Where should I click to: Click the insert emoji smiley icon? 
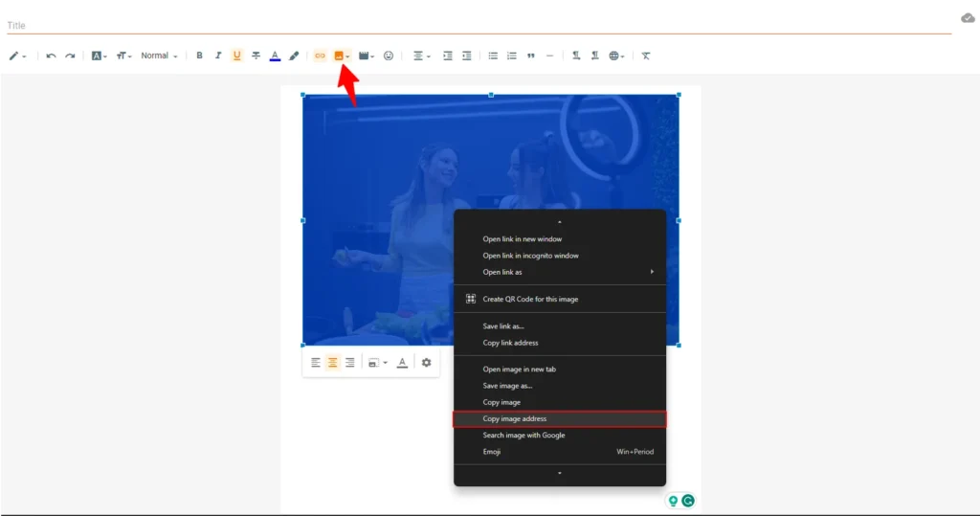389,56
